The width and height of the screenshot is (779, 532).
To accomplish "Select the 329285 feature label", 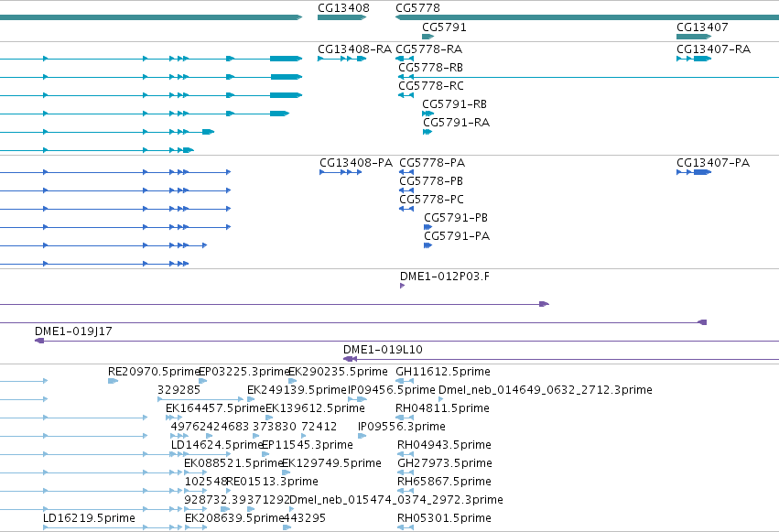I will 179,390.
